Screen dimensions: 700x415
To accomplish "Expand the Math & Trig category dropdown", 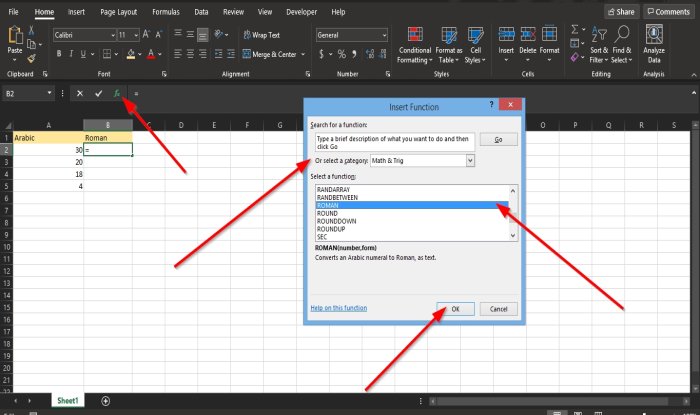I will tap(470, 161).
